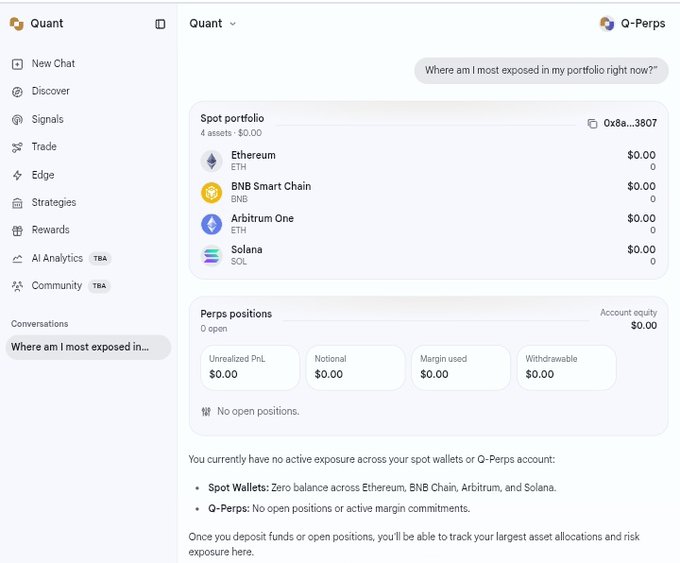
Task: Click the TBA badge next to Community
Action: point(99,286)
